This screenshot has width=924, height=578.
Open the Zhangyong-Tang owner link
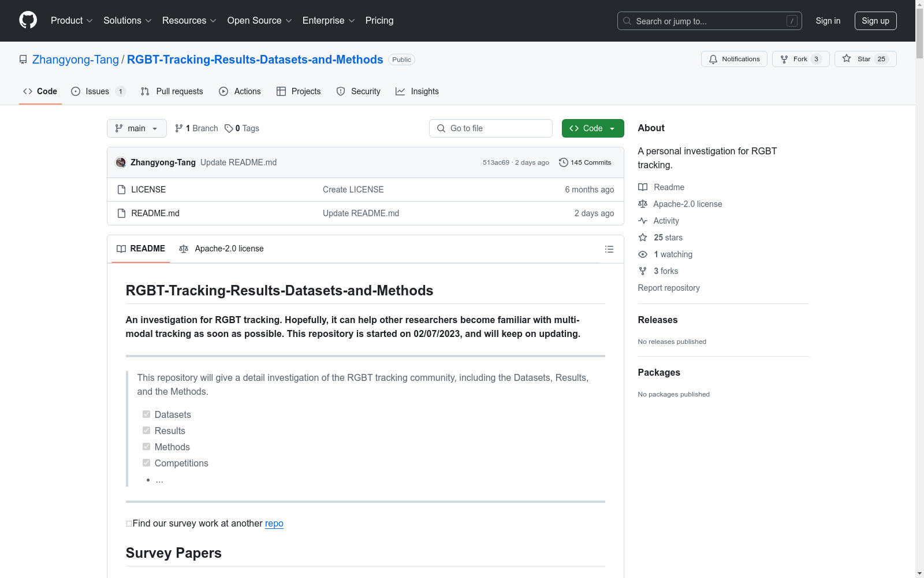[76, 60]
